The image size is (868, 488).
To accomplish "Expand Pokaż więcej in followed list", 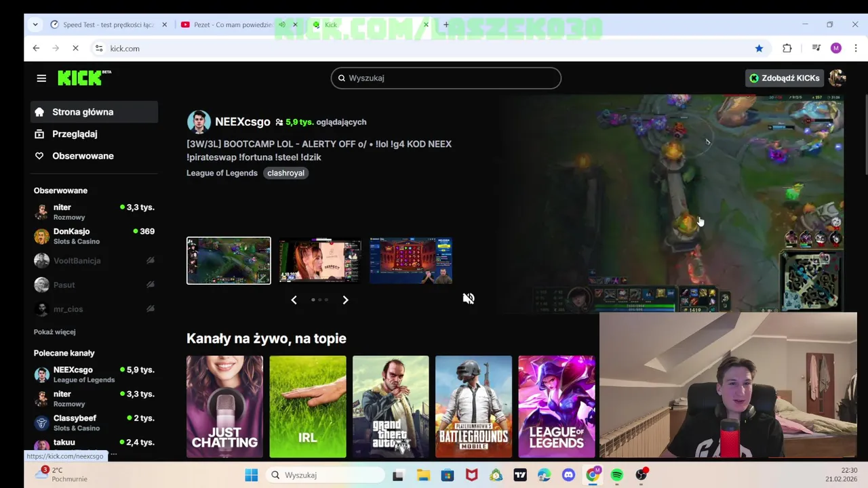I will tap(54, 332).
